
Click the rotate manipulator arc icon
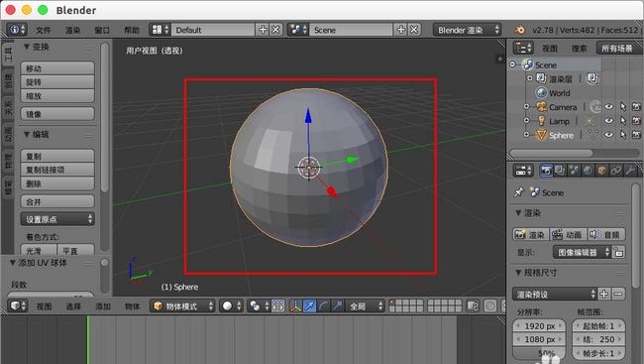click(x=323, y=306)
